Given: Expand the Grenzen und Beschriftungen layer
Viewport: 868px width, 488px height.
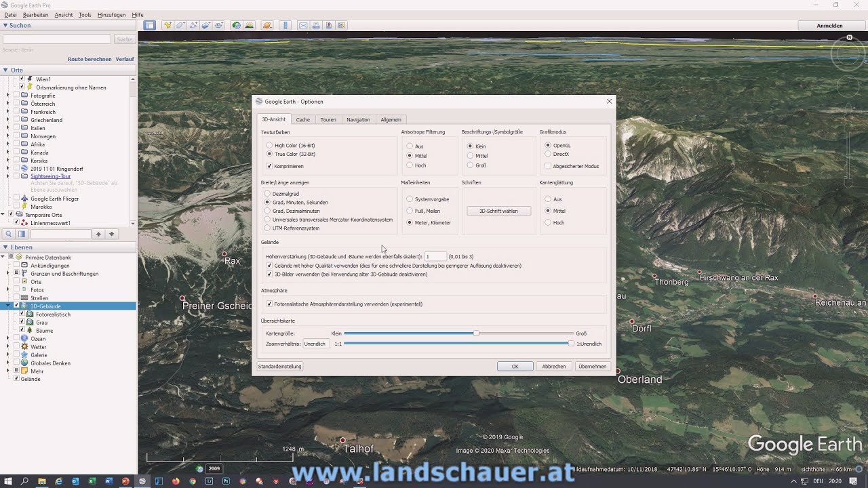Looking at the screenshot, I should (x=8, y=274).
